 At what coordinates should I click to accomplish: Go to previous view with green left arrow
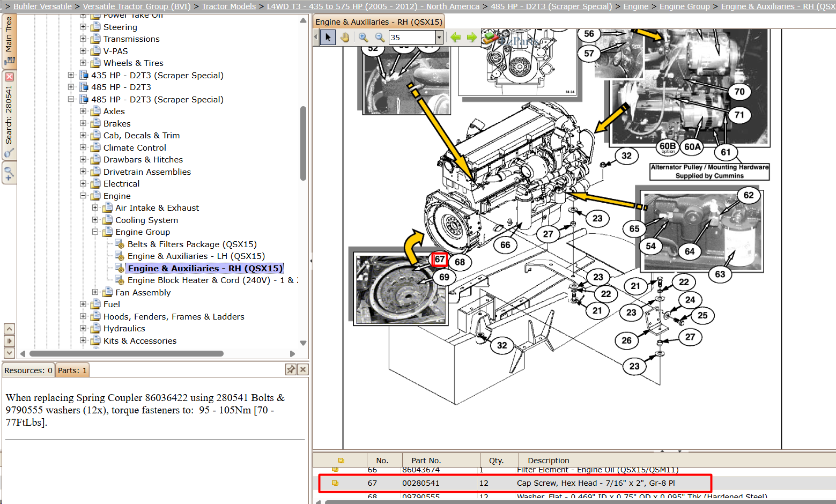455,37
